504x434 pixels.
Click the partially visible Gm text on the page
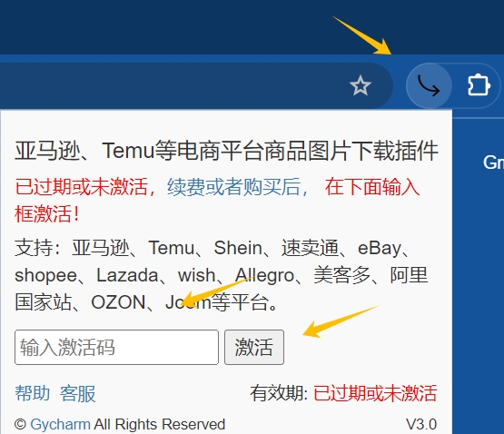pos(493,163)
